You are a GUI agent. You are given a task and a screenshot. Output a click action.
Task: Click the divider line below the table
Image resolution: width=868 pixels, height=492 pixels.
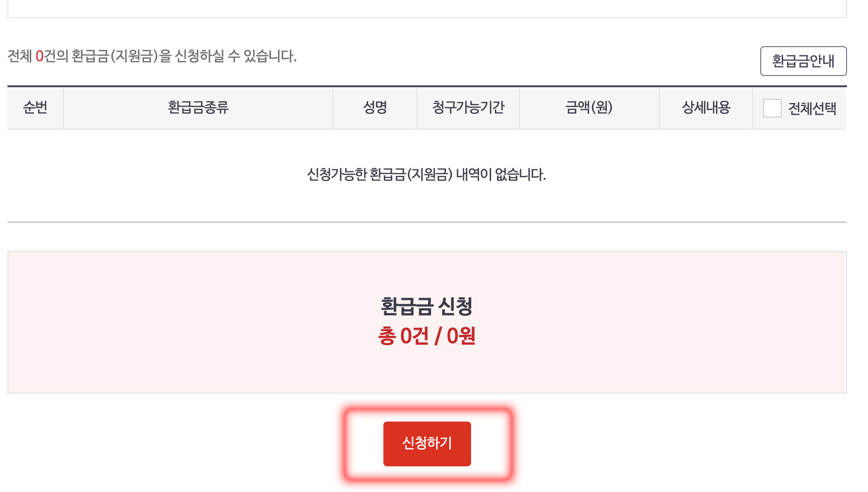pyautogui.click(x=428, y=222)
